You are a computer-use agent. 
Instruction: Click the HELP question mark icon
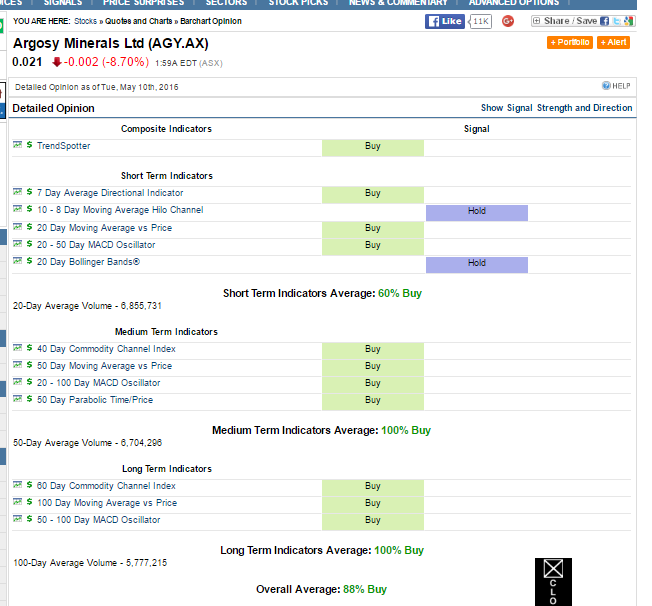[606, 86]
